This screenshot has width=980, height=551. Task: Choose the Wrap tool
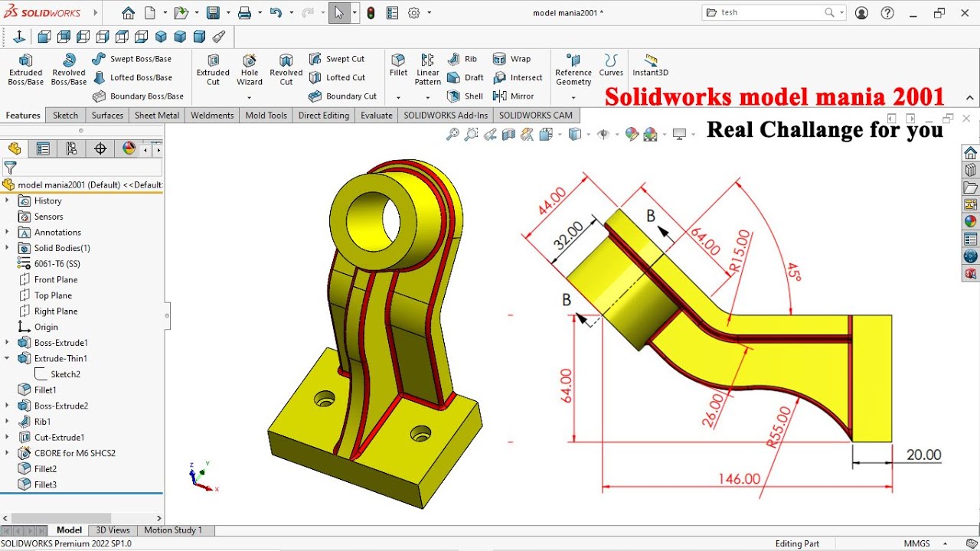512,59
